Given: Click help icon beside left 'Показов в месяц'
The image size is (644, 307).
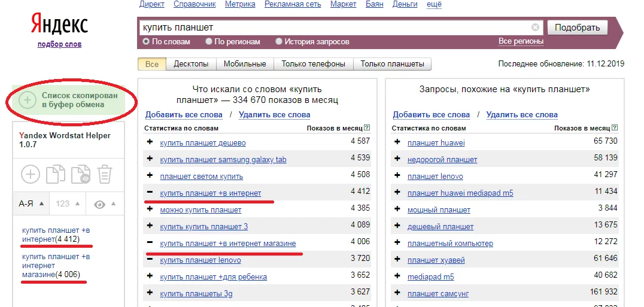Looking at the screenshot, I should [367, 128].
